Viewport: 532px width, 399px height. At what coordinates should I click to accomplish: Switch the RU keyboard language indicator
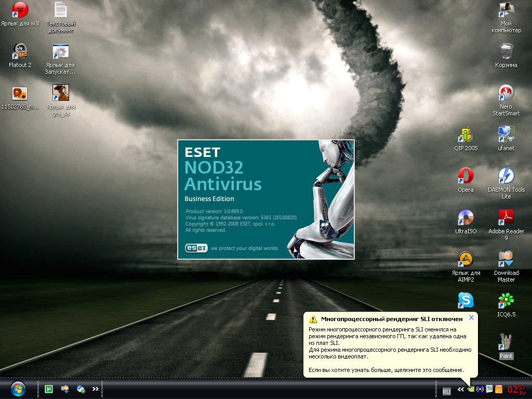446,391
